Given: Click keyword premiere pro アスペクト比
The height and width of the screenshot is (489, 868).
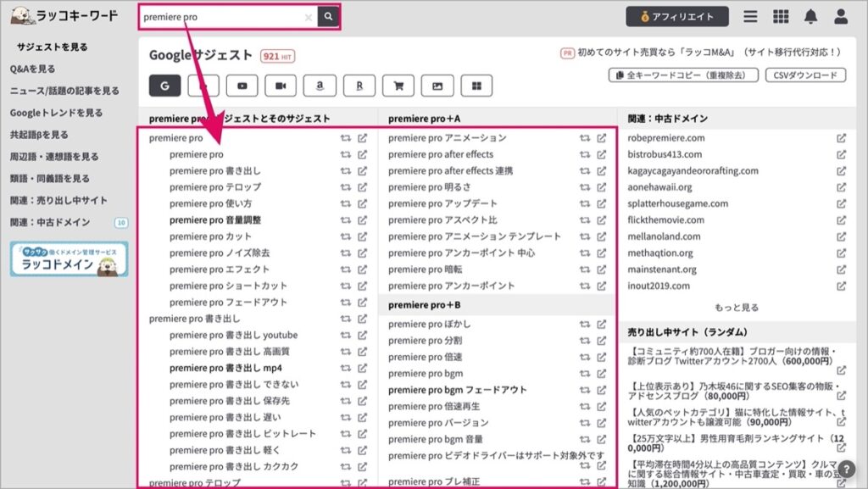Looking at the screenshot, I should pyautogui.click(x=442, y=220).
